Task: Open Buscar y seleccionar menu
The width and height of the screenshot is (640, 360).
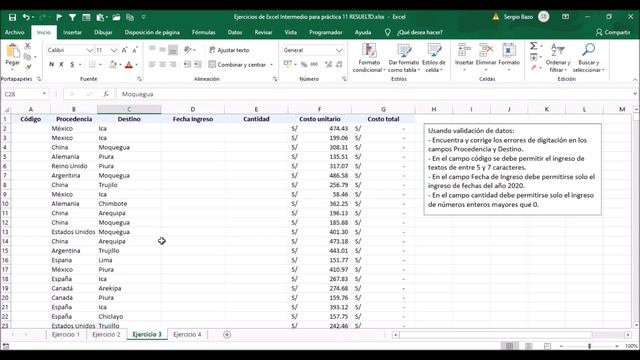Action: click(x=588, y=58)
